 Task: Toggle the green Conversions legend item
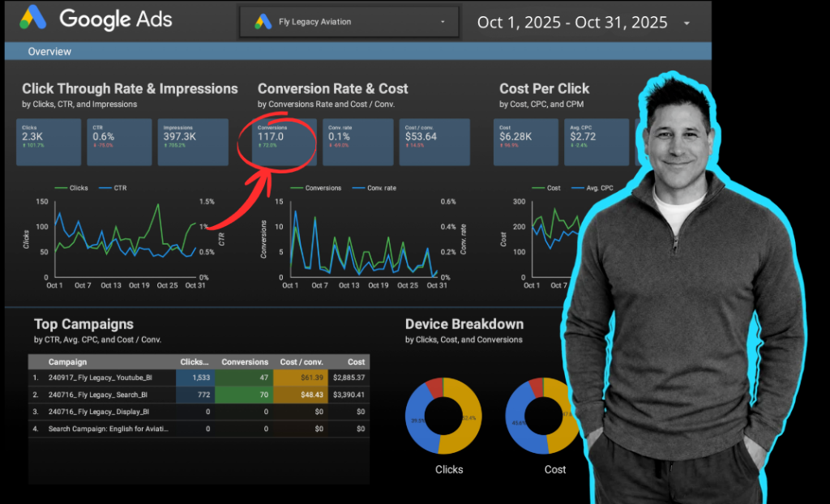point(316,188)
